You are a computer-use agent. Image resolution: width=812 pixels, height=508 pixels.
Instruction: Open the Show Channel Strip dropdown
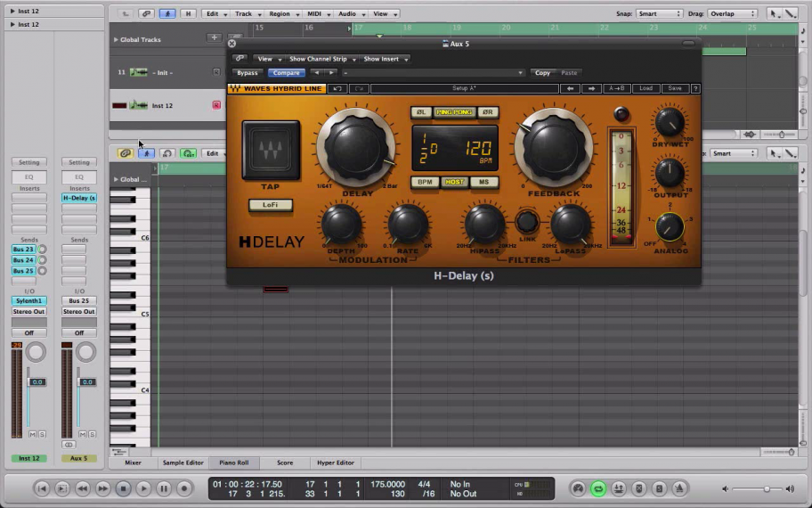[x=321, y=59]
